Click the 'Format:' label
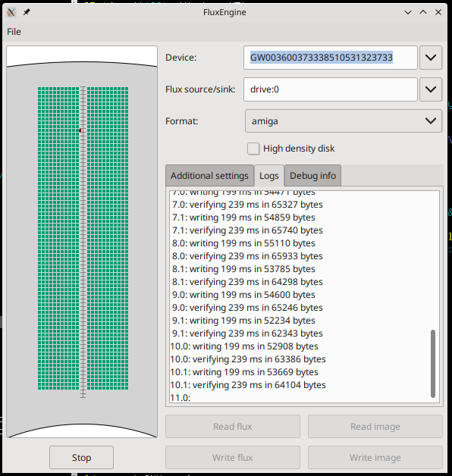This screenshot has height=476, width=452. tap(182, 121)
